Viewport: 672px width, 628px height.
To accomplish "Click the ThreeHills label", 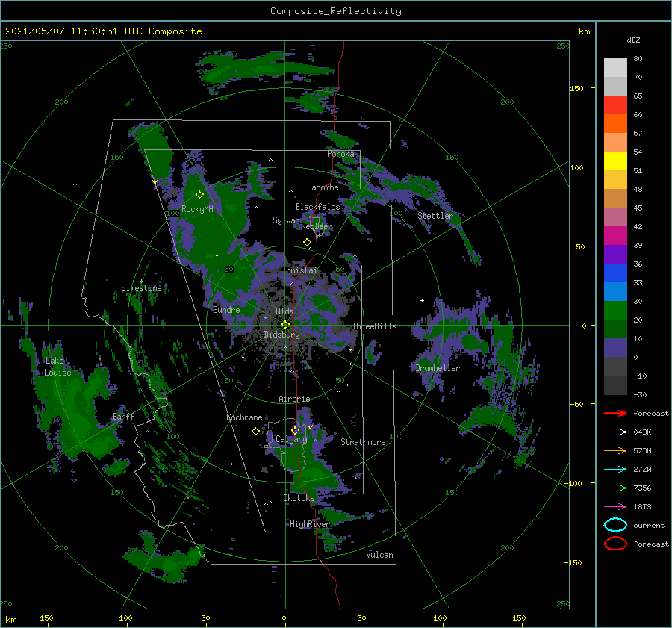I will (x=375, y=326).
